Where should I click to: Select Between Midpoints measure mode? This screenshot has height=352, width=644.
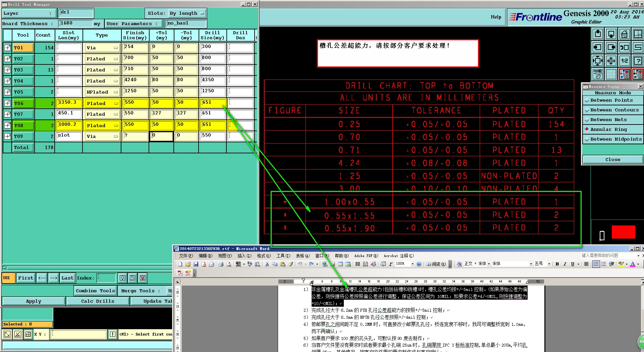click(613, 139)
